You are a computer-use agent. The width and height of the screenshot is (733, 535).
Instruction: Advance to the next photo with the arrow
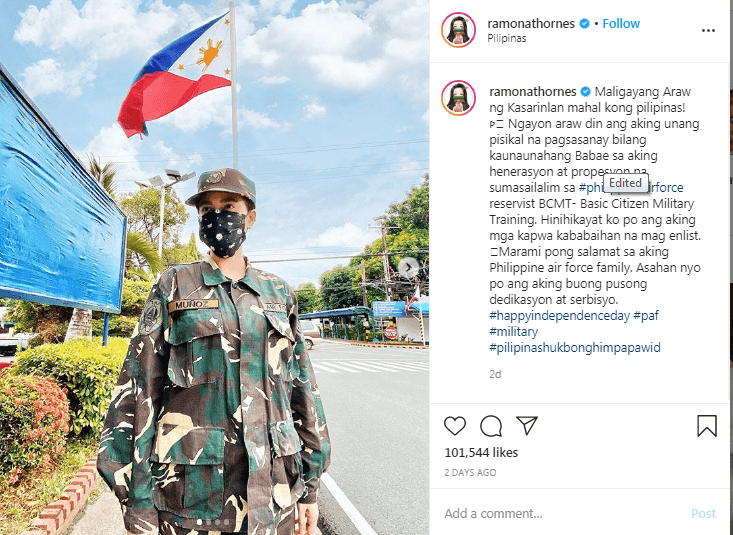click(409, 268)
